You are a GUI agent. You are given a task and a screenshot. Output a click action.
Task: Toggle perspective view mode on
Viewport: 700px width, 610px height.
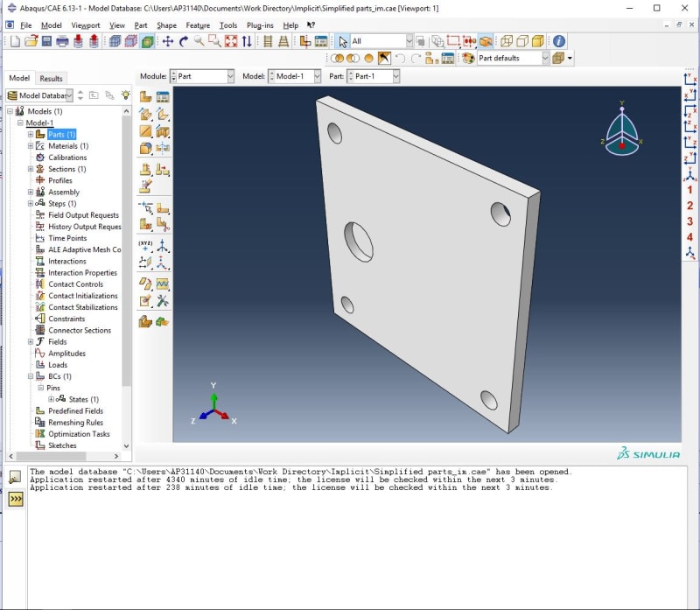pos(283,41)
